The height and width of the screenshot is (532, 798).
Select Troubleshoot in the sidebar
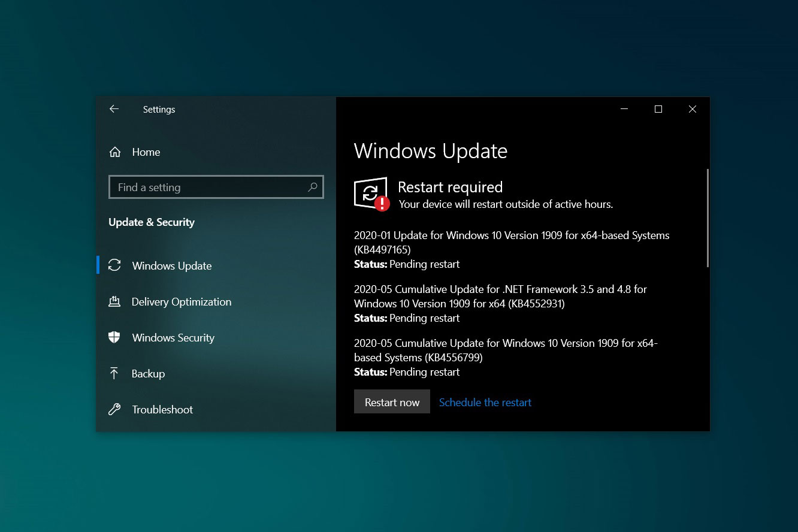point(216,409)
